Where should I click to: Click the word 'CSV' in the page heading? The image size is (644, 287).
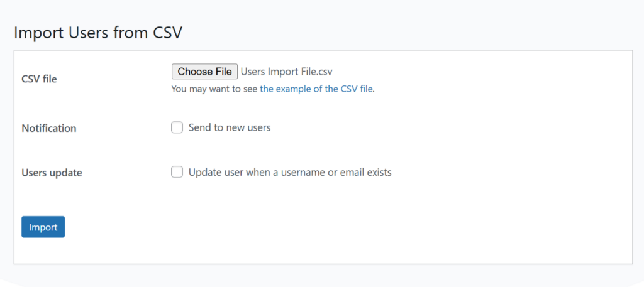168,33
